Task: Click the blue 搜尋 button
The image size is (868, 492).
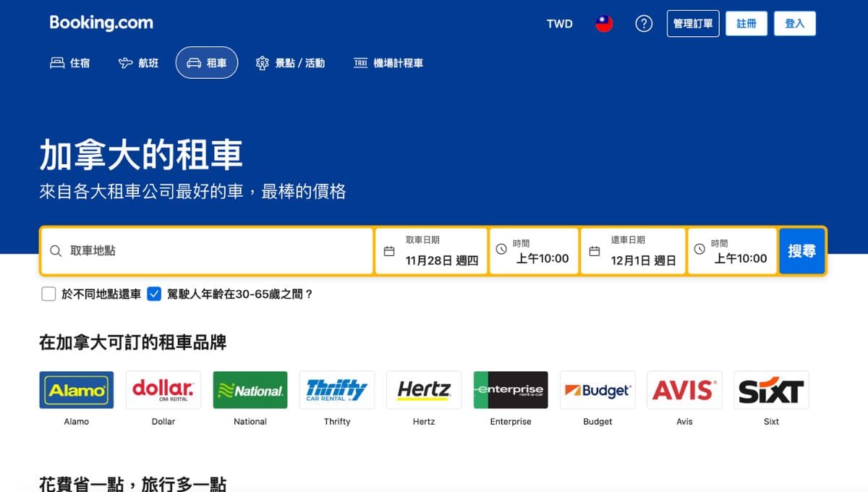Action: 802,251
